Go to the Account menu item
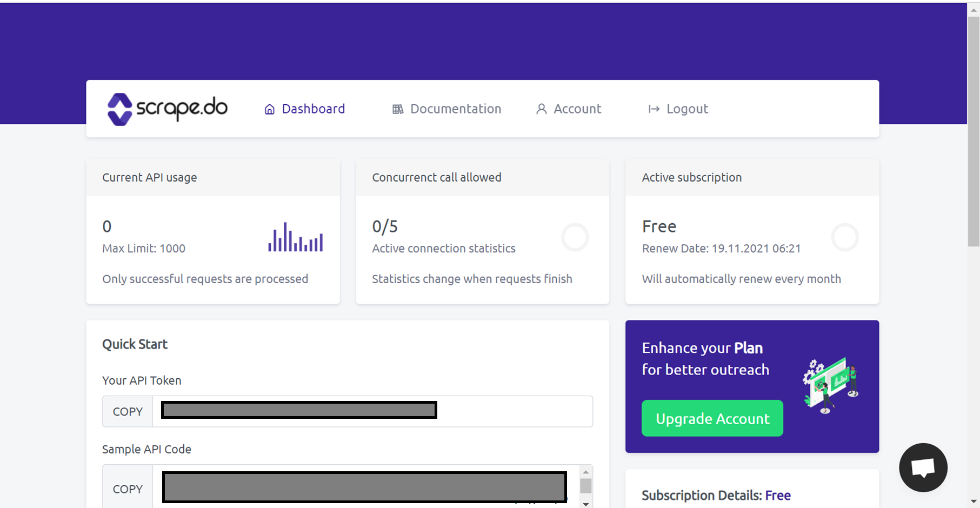This screenshot has width=980, height=508. pyautogui.click(x=577, y=109)
